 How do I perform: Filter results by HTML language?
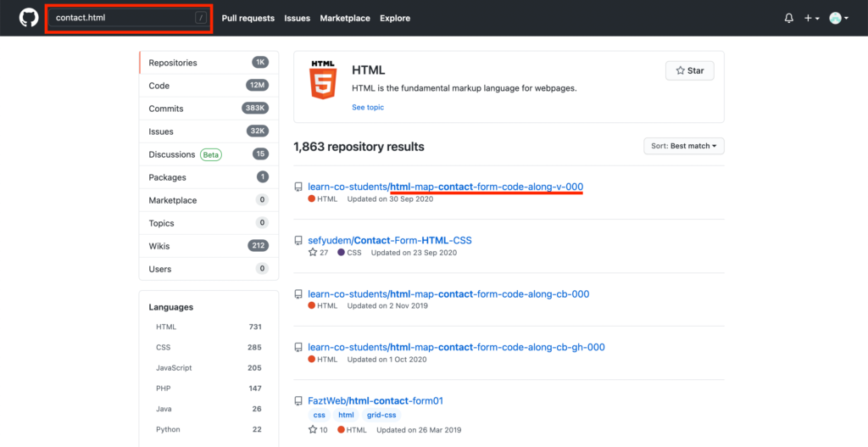[x=209, y=327]
